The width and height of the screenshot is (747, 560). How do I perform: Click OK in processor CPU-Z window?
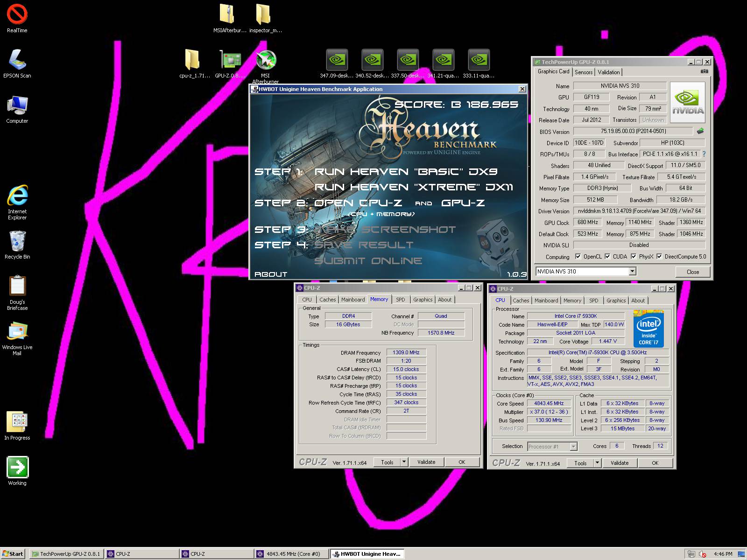click(655, 463)
